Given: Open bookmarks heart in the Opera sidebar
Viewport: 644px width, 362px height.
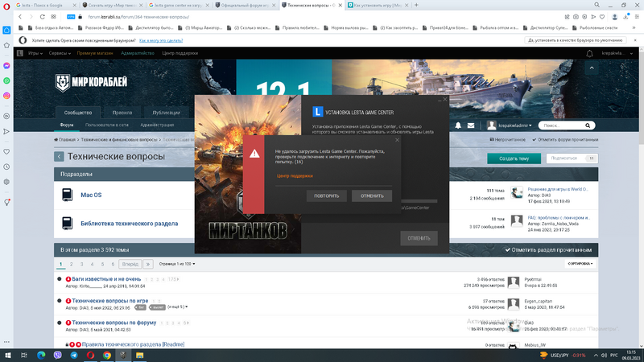Looking at the screenshot, I should click(x=6, y=152).
